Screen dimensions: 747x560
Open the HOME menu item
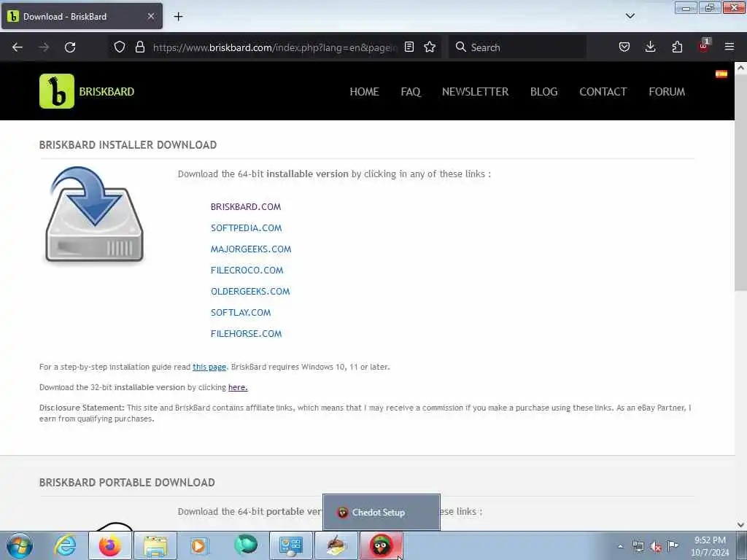(x=365, y=91)
